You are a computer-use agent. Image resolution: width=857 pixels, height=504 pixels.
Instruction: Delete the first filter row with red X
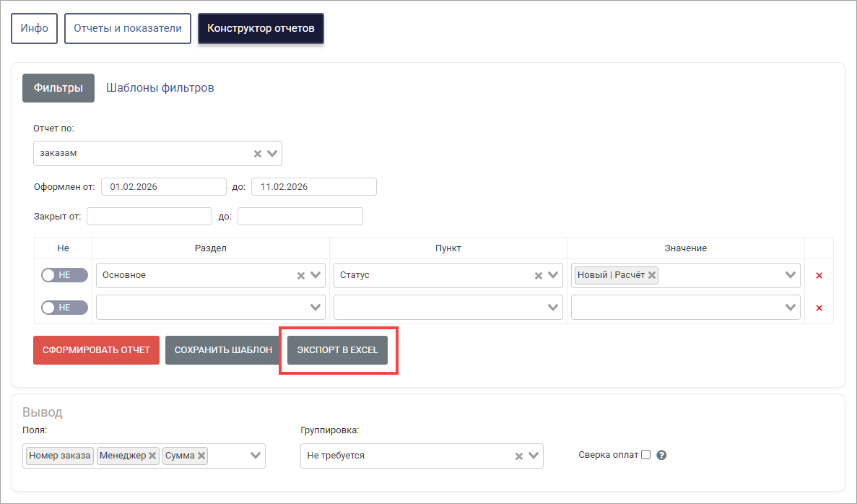[x=819, y=275]
